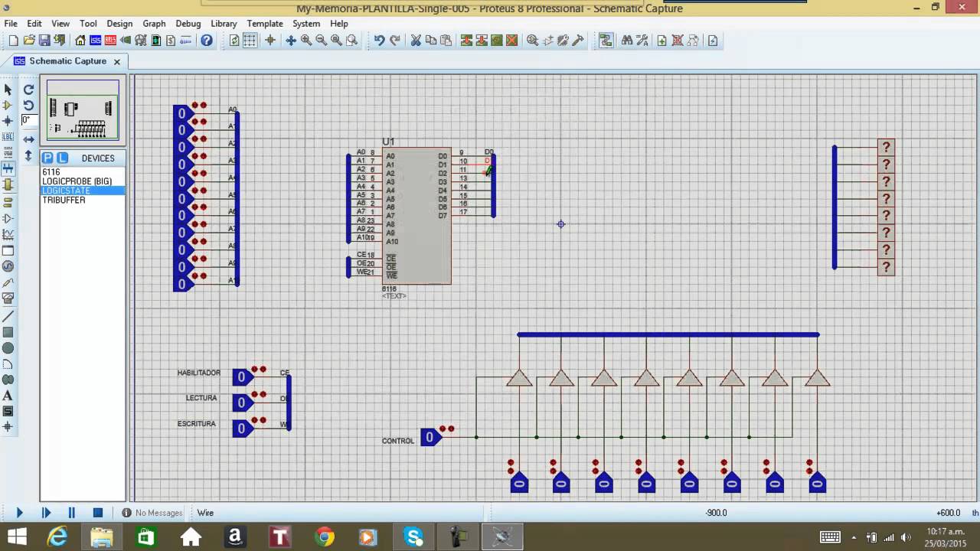Stop the simulation
The width and height of the screenshot is (980, 551).
pos(98,513)
